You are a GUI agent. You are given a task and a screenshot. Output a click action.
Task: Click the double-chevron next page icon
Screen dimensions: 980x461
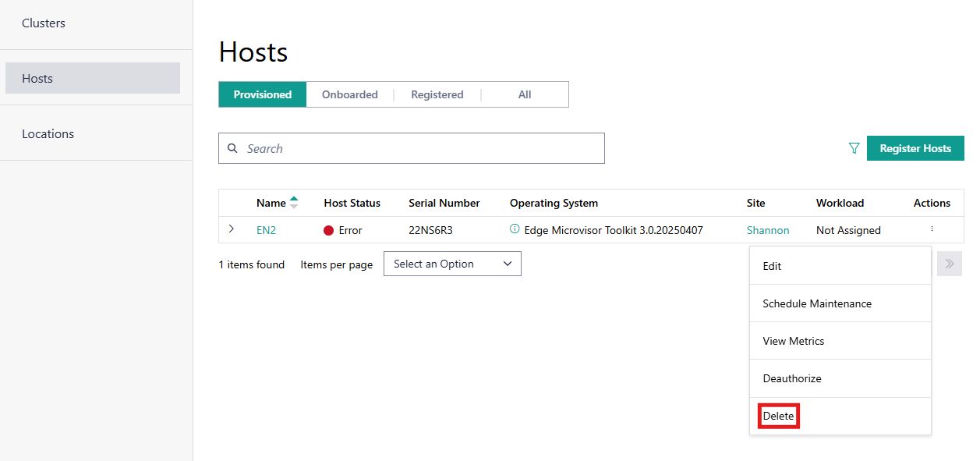coord(949,264)
